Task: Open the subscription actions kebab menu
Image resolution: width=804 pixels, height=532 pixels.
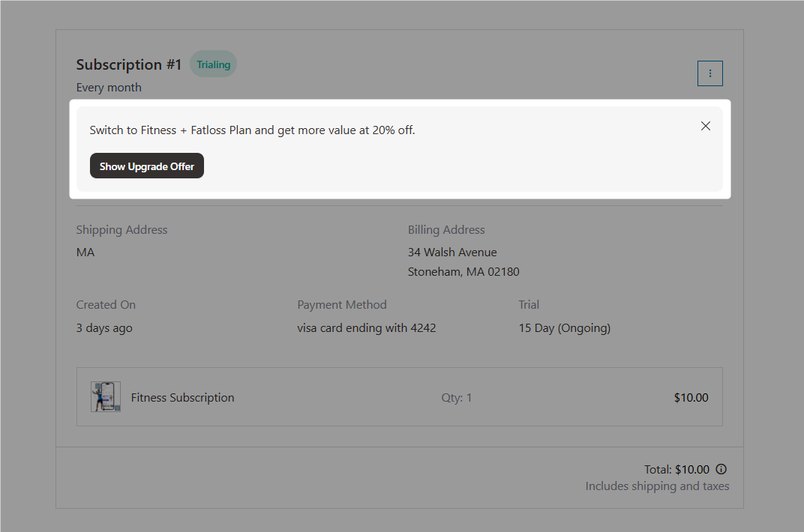Action: pos(709,73)
